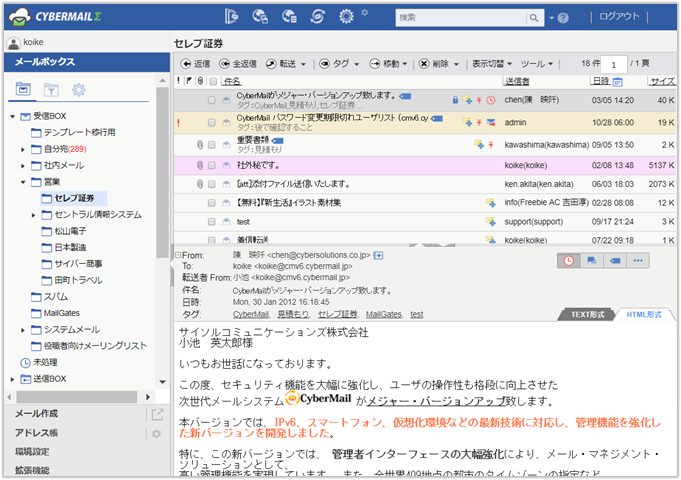This screenshot has height=480, width=681.
Task: Open the ツール dropdown menu
Action: (538, 63)
